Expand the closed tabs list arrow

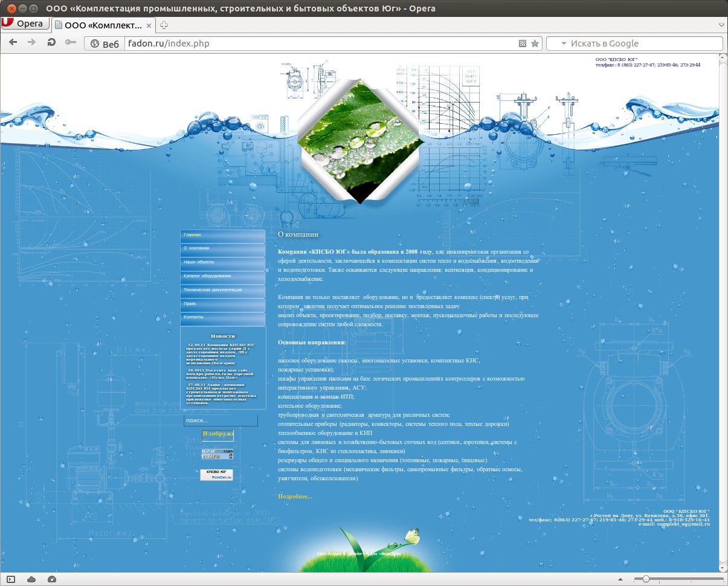(x=721, y=25)
